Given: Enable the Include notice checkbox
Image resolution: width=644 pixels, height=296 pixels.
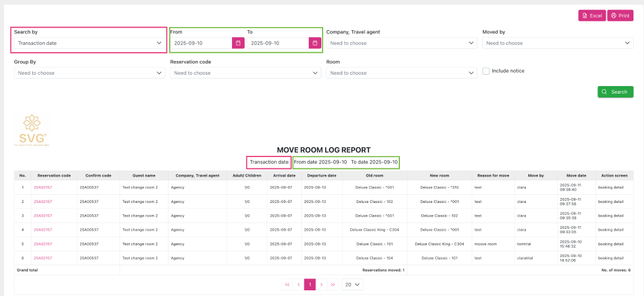Looking at the screenshot, I should click(486, 71).
